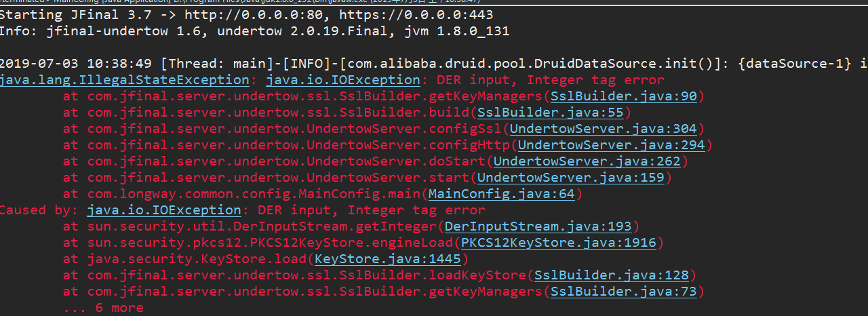Click the 'jvm 1.8.0_131' text
This screenshot has width=868, height=316.
(449, 31)
